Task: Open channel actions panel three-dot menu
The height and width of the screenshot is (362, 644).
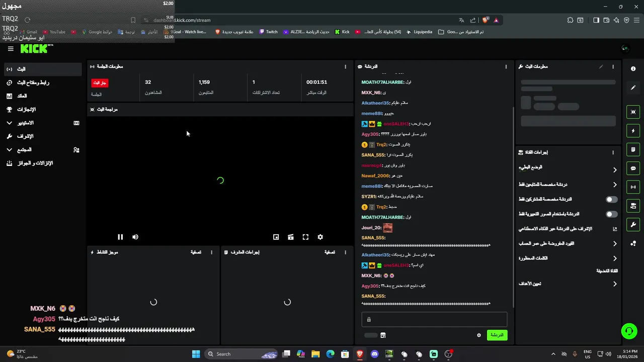Action: click(x=613, y=152)
